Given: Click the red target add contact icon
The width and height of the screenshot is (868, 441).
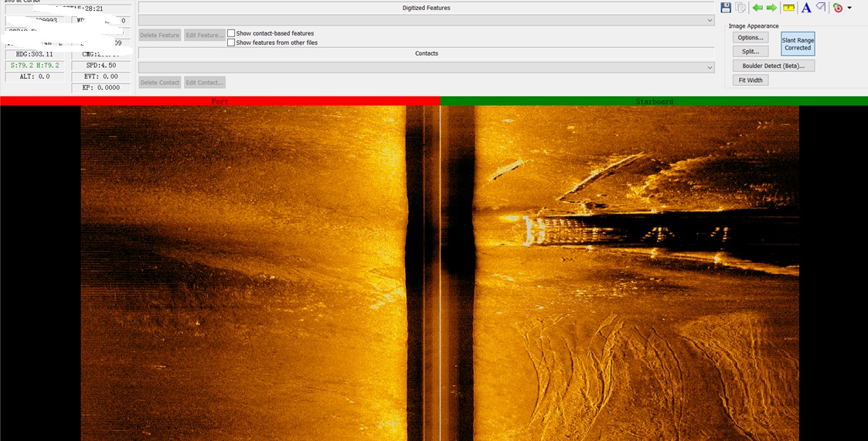Looking at the screenshot, I should pos(838,8).
